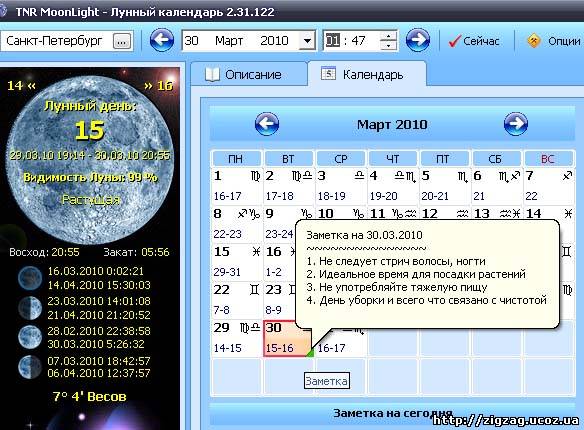Select March 29 calendar cell
Image resolution: width=584 pixels, height=430 pixels.
coord(237,338)
